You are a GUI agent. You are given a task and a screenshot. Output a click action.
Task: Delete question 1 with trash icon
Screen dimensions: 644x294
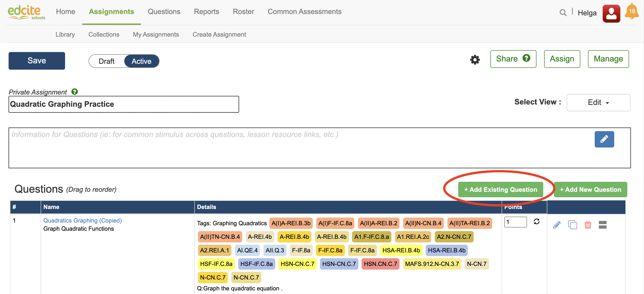(x=588, y=225)
